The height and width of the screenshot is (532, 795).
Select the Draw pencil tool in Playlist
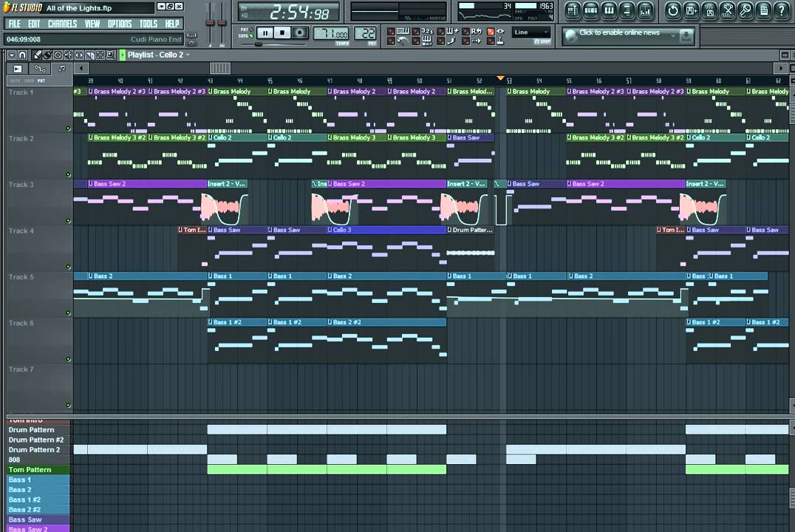[37, 55]
